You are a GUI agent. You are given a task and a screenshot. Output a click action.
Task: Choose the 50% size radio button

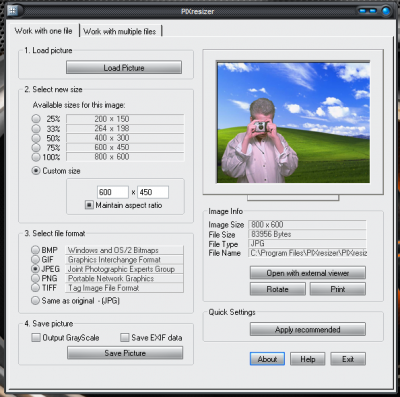36,138
